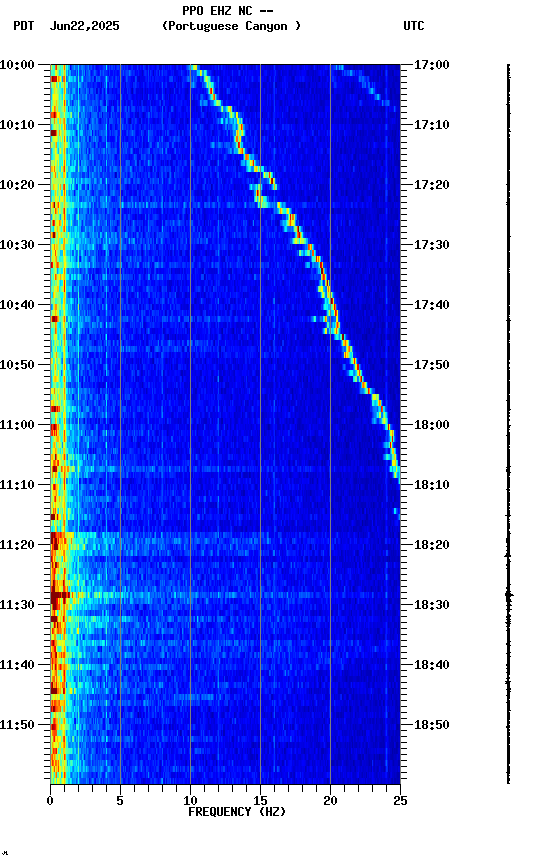
Task: Click the 17:50 UTC time label
Action: click(432, 365)
